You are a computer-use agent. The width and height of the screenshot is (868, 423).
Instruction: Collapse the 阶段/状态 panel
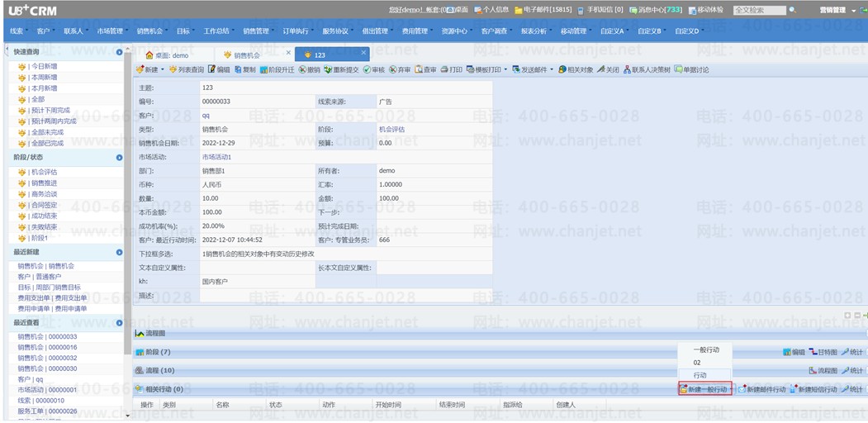120,158
